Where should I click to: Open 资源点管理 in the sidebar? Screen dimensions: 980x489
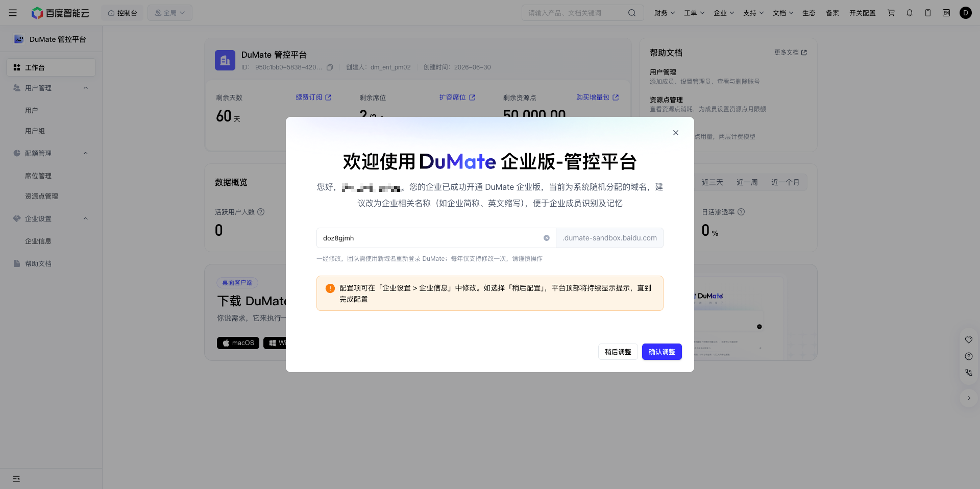pos(41,196)
